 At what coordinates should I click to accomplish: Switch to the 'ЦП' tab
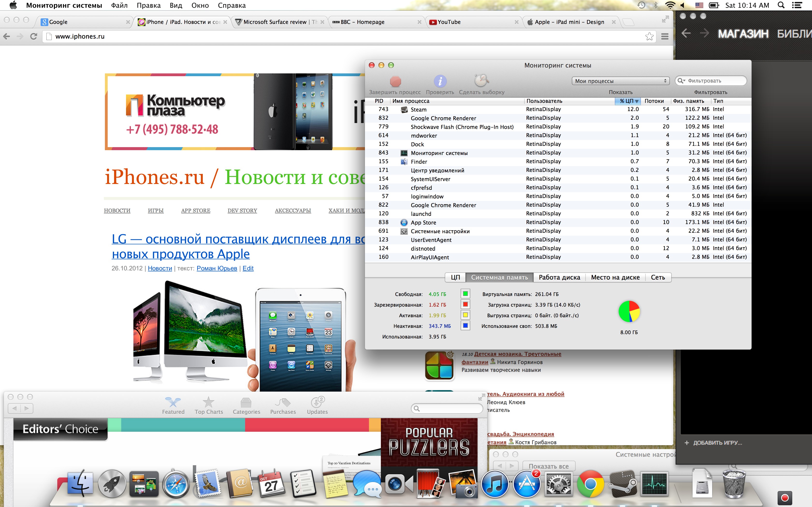pyautogui.click(x=455, y=277)
